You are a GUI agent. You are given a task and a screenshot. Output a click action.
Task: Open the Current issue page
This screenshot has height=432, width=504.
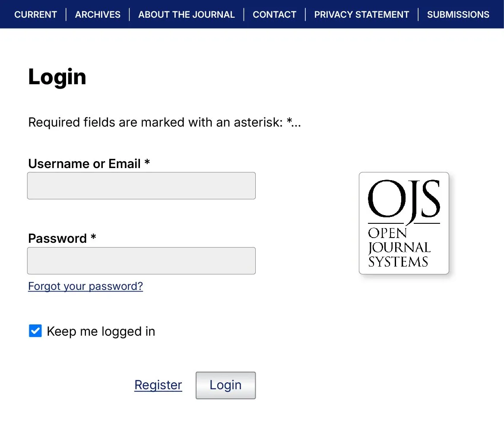tap(36, 15)
